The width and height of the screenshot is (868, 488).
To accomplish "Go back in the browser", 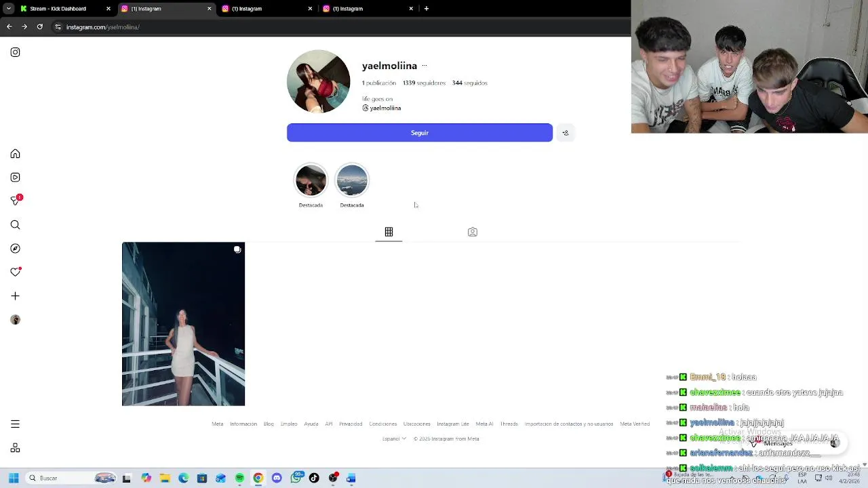I will (9, 27).
